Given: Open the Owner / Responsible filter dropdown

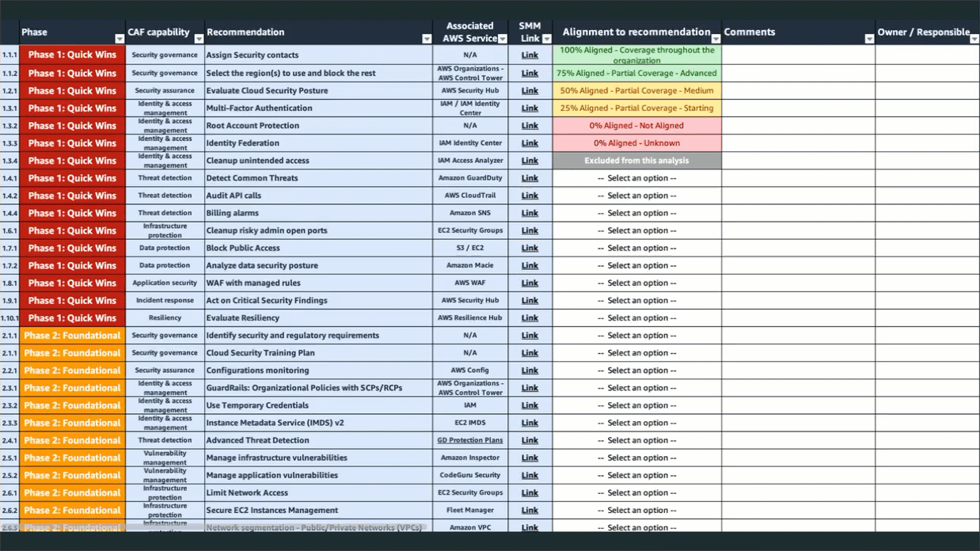Looking at the screenshot, I should click(974, 39).
